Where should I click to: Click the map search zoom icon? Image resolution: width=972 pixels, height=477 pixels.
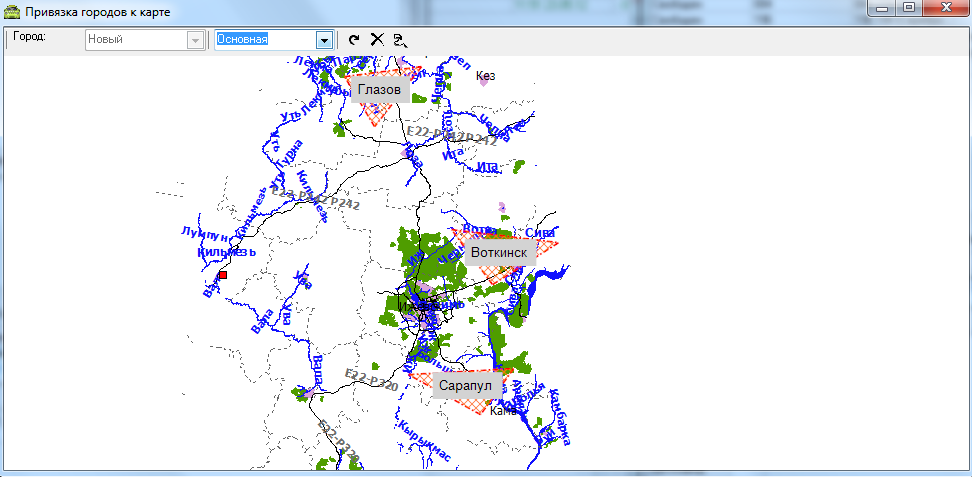point(400,40)
